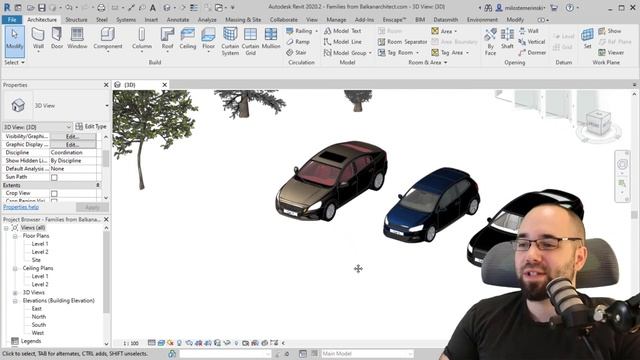Open the By Face opening tool

490,42
